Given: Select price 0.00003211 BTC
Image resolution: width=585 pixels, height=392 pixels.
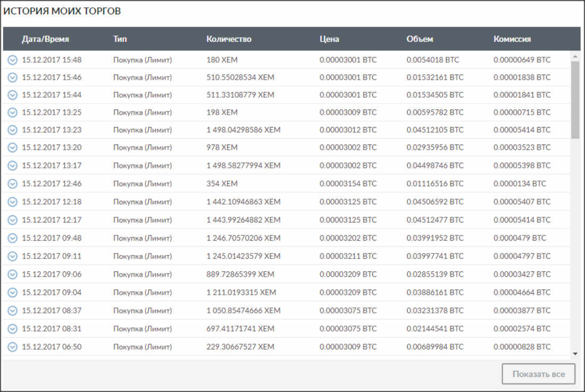Looking at the screenshot, I should [348, 257].
